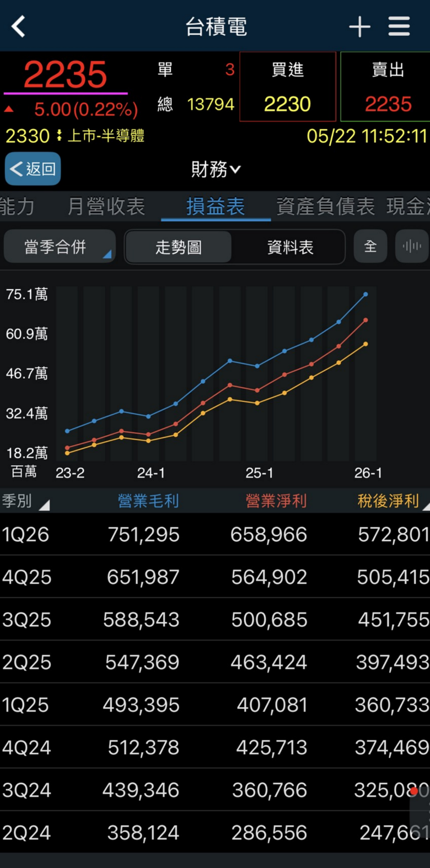This screenshot has height=868, width=430.
Task: Tap the 05/22 11:52:11 timestamp
Action: point(367,136)
